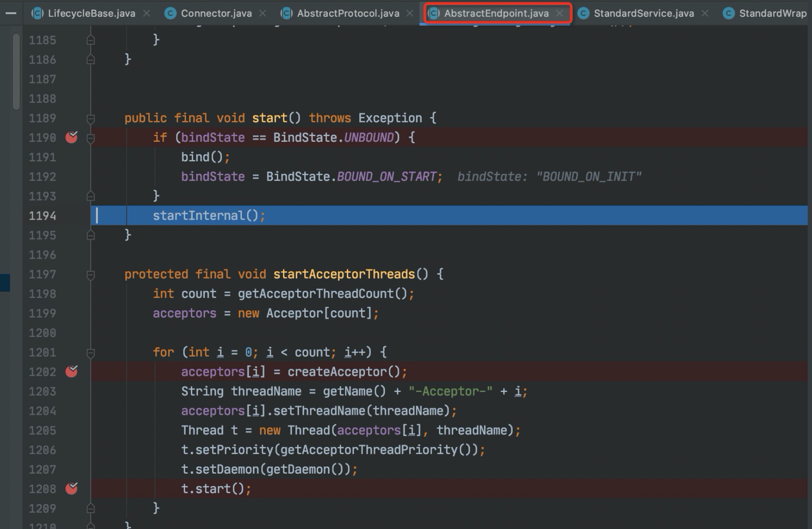812x529 pixels.
Task: Click the fold end marker at line 1185
Action: click(x=91, y=41)
